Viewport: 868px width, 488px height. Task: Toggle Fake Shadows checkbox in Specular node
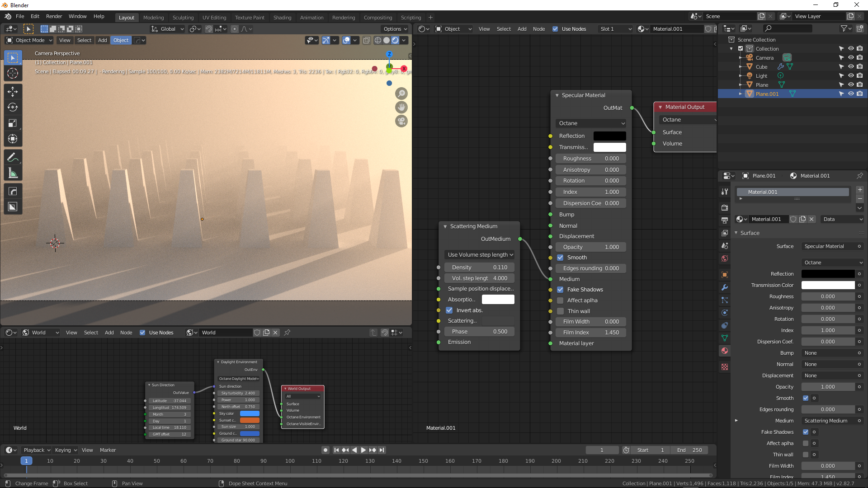(561, 290)
